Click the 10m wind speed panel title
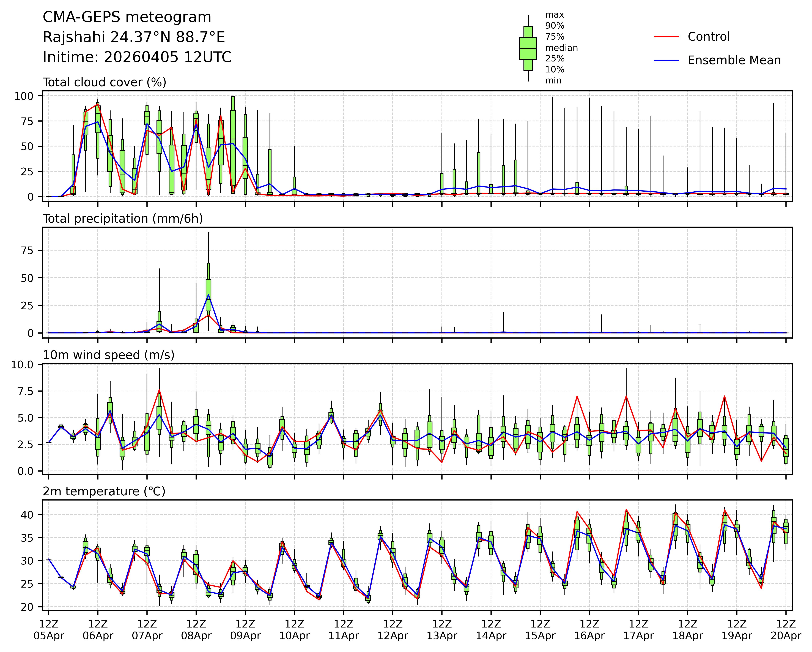 tap(108, 355)
